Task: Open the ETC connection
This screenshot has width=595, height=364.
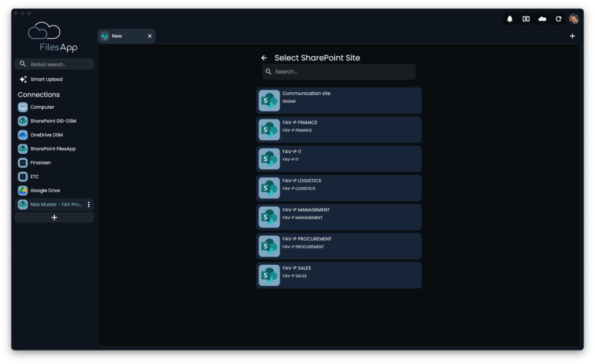Action: pyautogui.click(x=54, y=176)
